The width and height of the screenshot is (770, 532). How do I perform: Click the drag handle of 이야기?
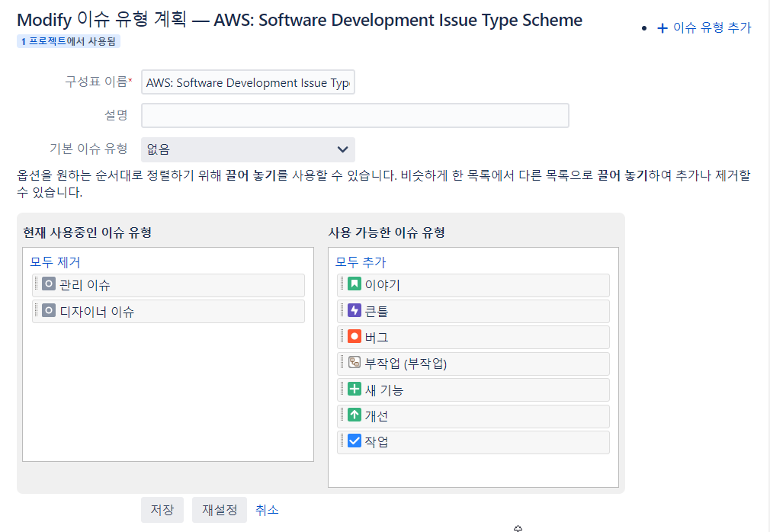342,284
